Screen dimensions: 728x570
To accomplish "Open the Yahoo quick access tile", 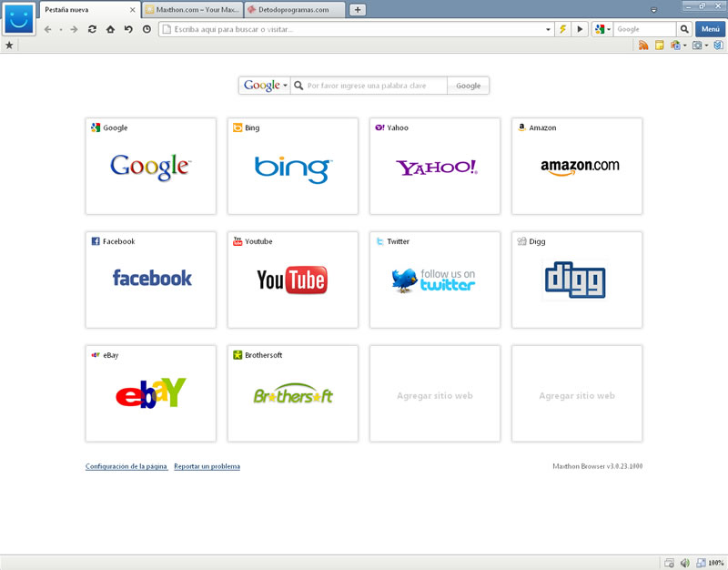I will tap(435, 166).
